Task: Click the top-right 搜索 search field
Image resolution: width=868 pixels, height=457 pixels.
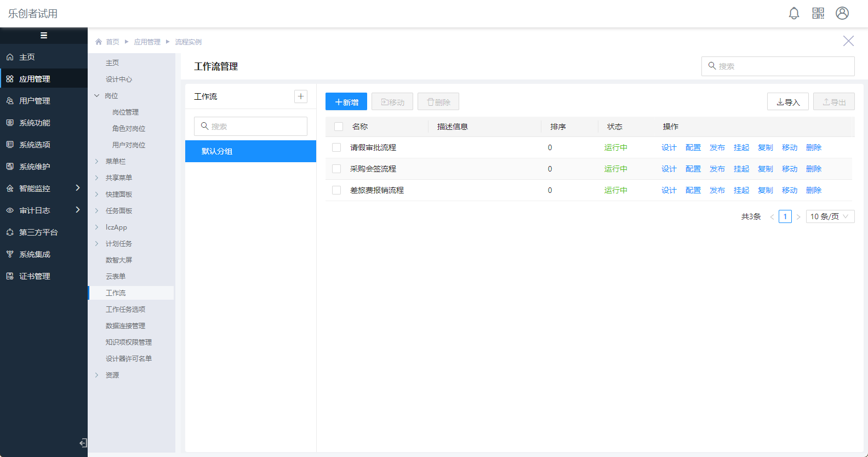Action: [x=778, y=66]
